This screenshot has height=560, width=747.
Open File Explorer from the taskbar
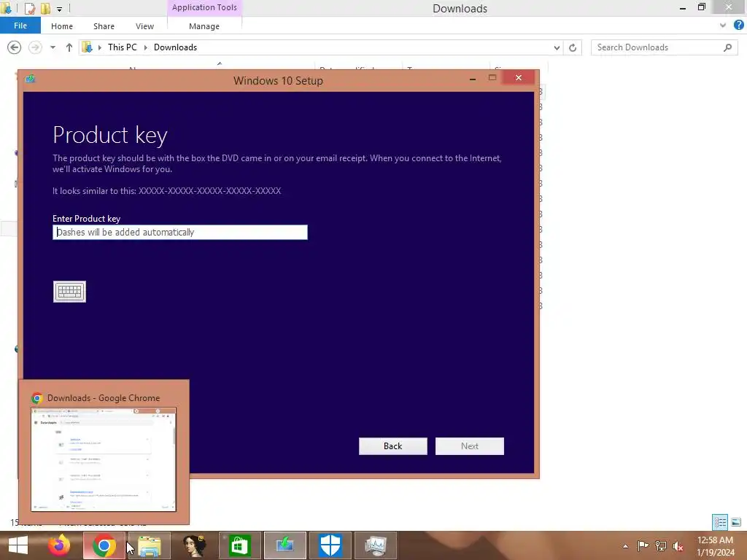150,545
